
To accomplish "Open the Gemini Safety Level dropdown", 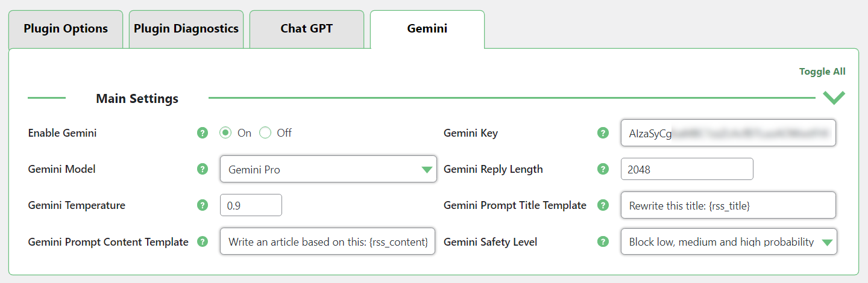I will [x=729, y=241].
